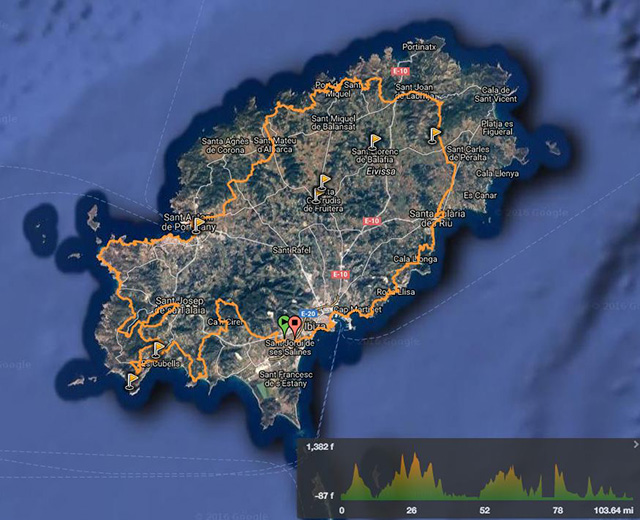The height and width of the screenshot is (520, 640).
Task: Click the Port de Sant Miquel label
Action: (x=338, y=89)
